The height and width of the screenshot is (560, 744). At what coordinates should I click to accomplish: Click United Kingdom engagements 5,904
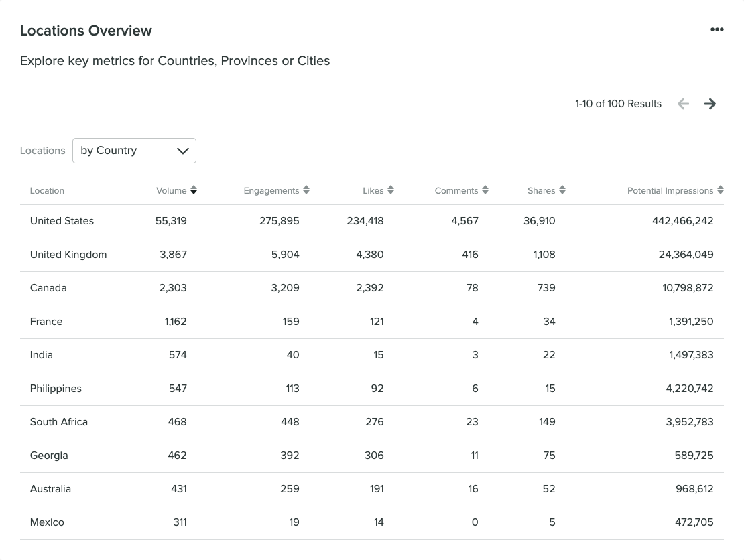[x=285, y=255]
